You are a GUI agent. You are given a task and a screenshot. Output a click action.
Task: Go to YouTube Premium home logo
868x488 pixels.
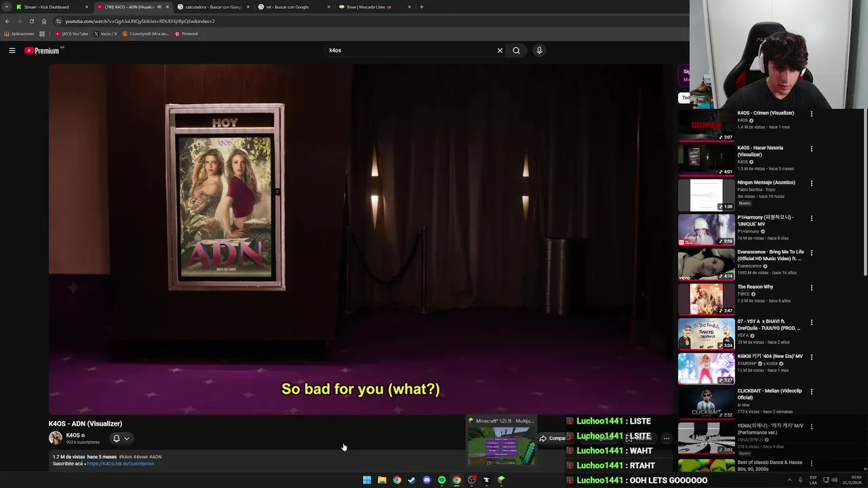(x=43, y=50)
